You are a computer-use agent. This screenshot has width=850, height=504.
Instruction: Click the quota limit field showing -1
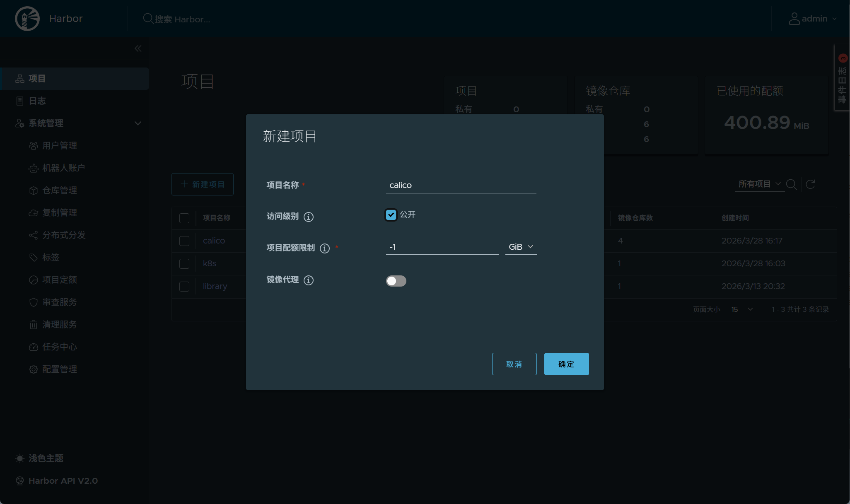[x=442, y=247]
